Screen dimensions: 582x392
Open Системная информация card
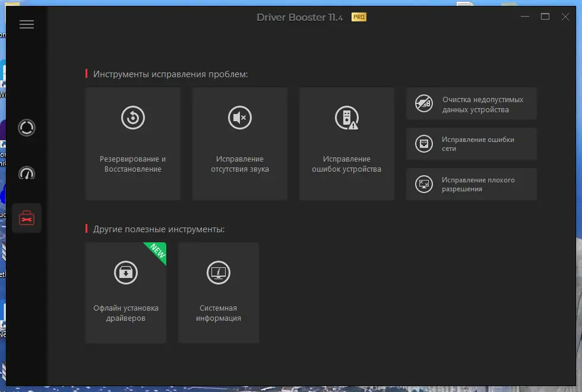(219, 293)
